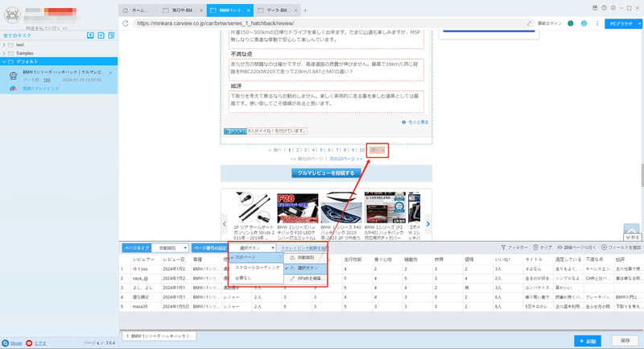Click the blue circular icon in browser toolbar
Screen dimensions: 644x349
pos(584,23)
